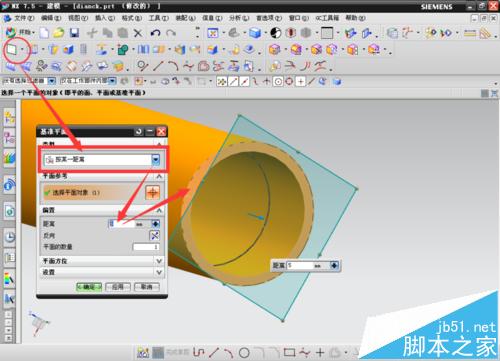500x361 pixels.
Task: Click the Fit view icon in the top toolbar
Action: (x=213, y=33)
